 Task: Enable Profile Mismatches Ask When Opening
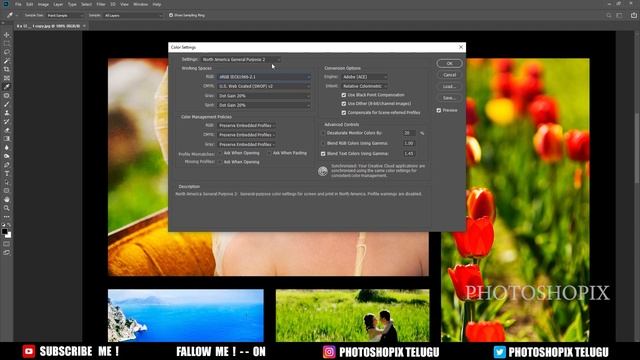point(220,153)
